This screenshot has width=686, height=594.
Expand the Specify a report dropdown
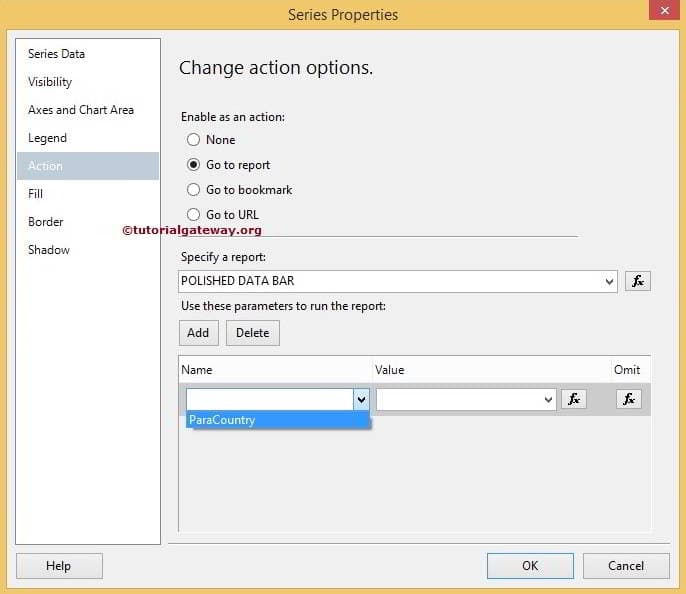(610, 282)
